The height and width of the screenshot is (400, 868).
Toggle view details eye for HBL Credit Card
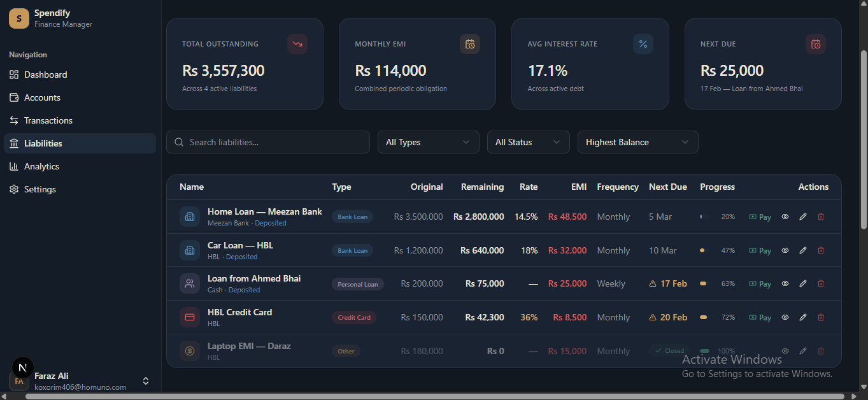click(785, 317)
